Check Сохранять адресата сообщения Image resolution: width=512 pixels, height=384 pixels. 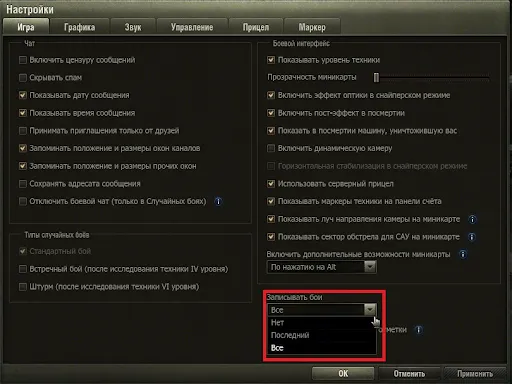pyautogui.click(x=23, y=184)
